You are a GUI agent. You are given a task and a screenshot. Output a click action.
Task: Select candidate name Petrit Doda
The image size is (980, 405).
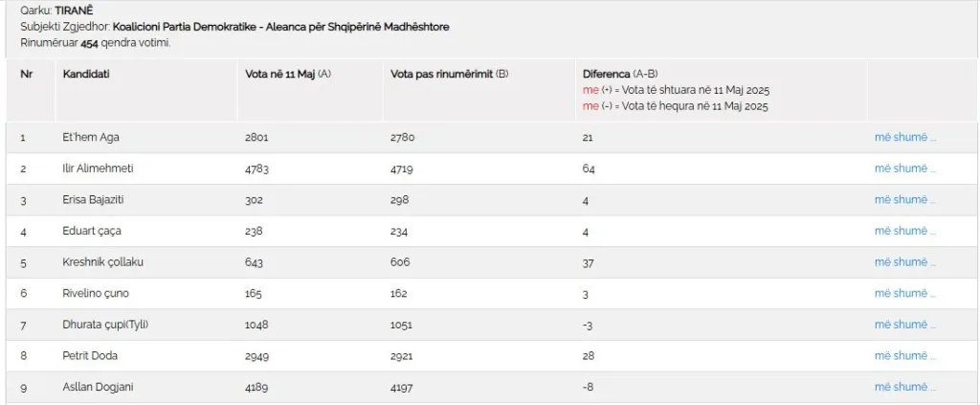90,356
